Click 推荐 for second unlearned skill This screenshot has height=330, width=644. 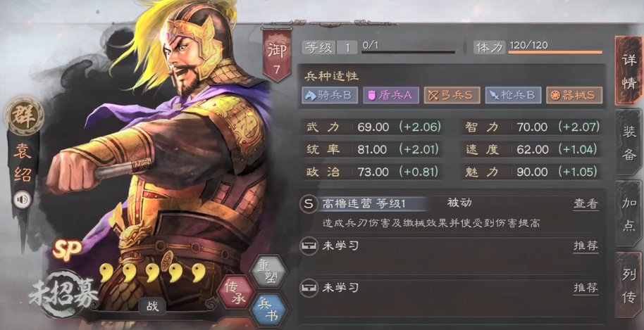click(x=586, y=288)
